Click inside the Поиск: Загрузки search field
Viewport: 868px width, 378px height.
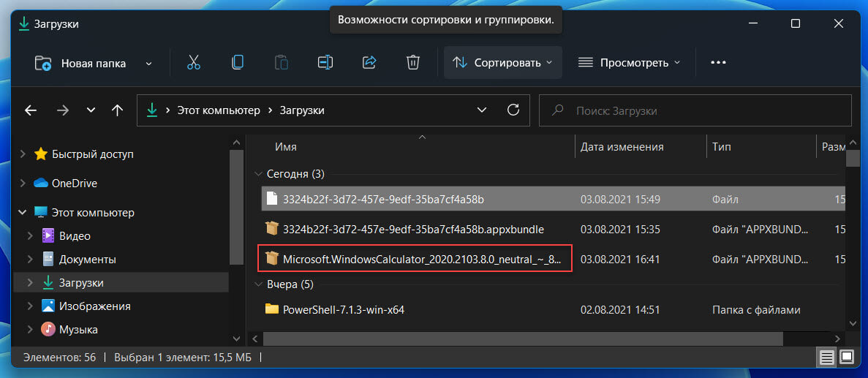coord(695,110)
